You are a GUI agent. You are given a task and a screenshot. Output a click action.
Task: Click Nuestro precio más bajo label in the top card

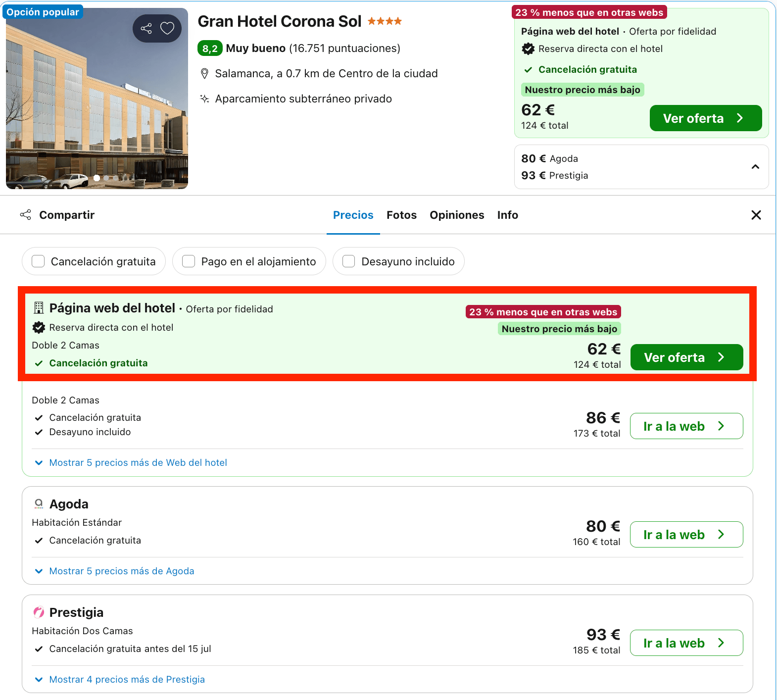(x=583, y=90)
